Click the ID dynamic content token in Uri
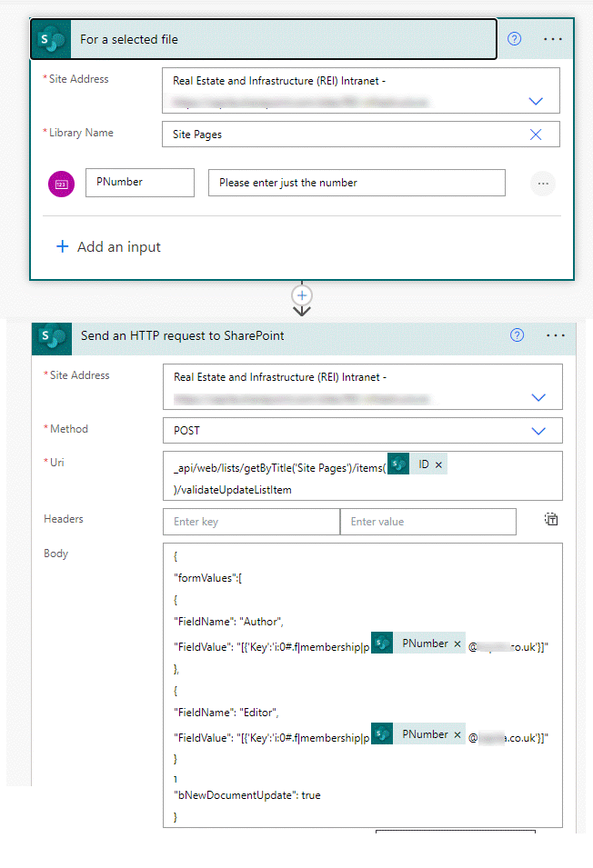This screenshot has height=868, width=593. coord(417,464)
